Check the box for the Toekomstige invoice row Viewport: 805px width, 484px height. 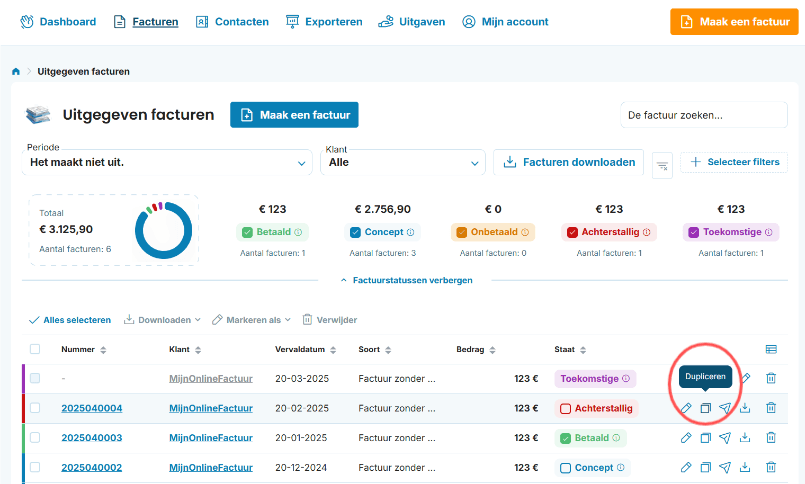tap(35, 378)
